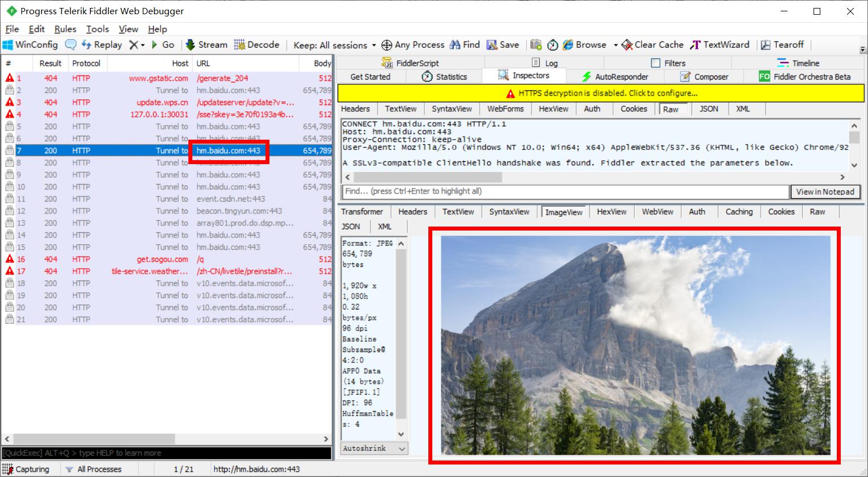Open the TextWizard tool

click(x=696, y=45)
